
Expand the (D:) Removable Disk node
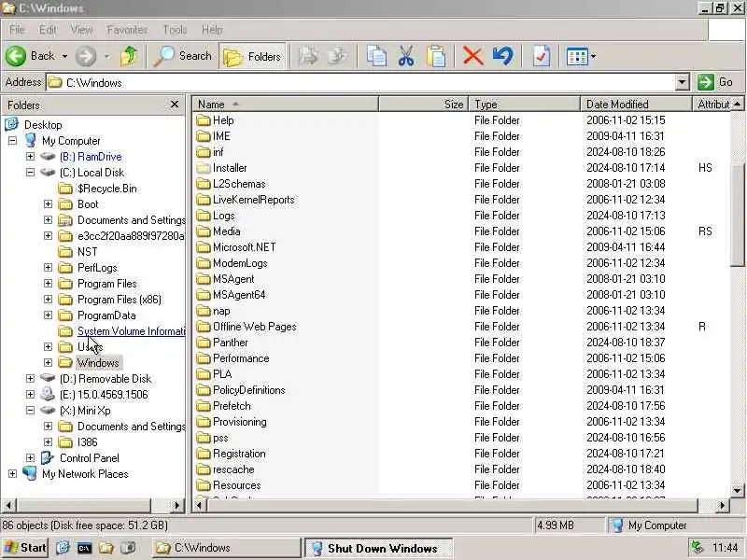tap(30, 379)
